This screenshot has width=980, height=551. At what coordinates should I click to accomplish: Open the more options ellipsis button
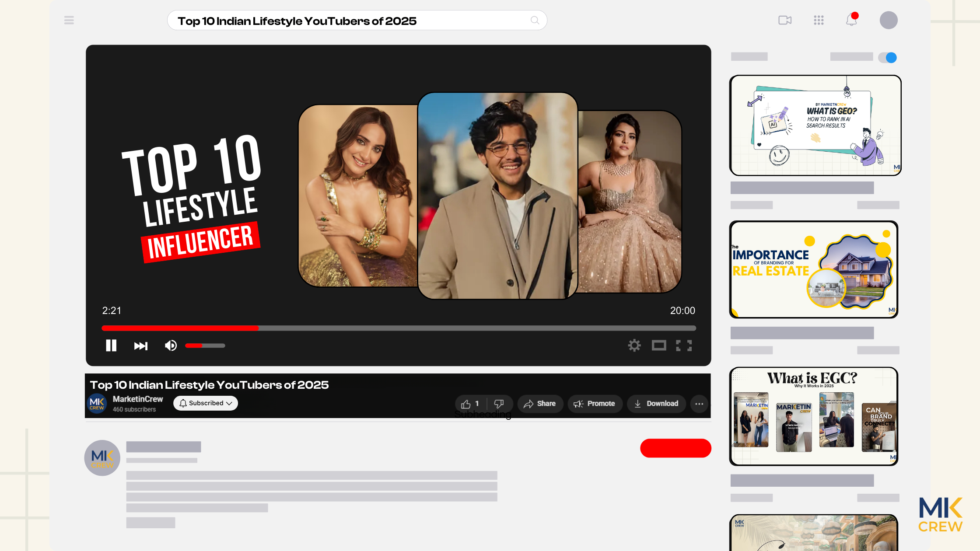(x=699, y=404)
